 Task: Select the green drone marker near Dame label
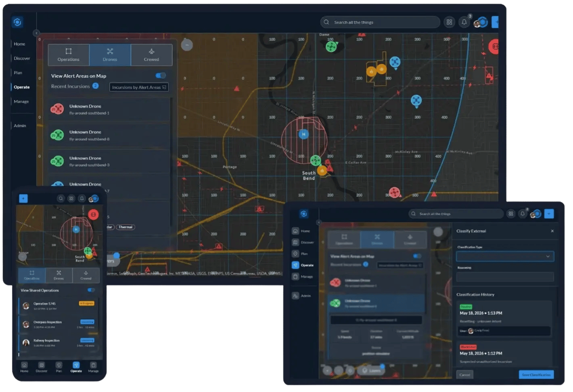pyautogui.click(x=331, y=46)
